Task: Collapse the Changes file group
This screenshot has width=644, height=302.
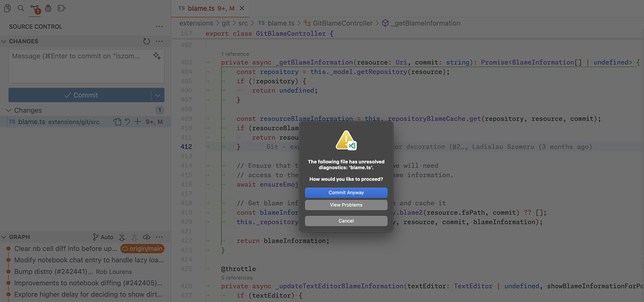Action: tap(9, 110)
